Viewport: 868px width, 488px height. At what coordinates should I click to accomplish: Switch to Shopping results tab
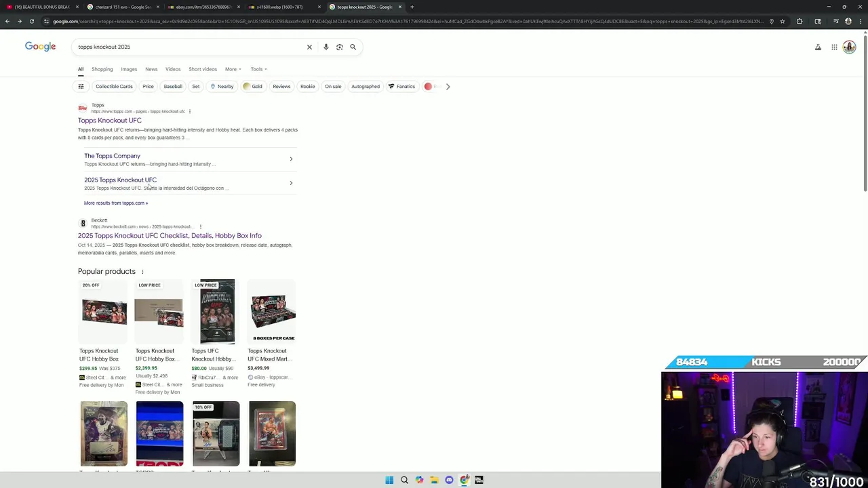click(x=102, y=69)
